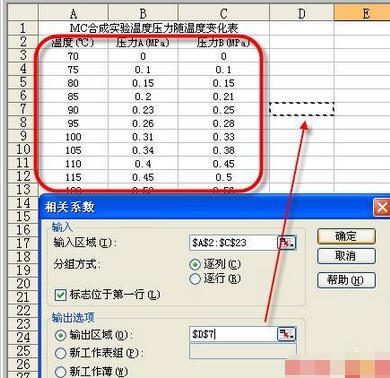Select row 7 header

point(23,109)
